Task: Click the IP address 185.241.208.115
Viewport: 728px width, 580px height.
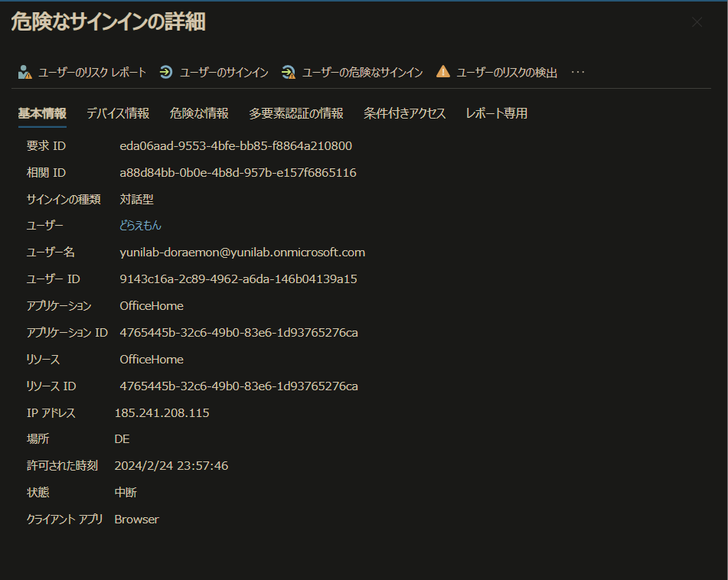Action: pyautogui.click(x=162, y=413)
